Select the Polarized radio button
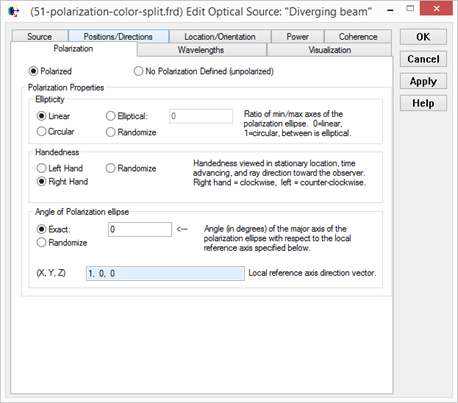The image size is (458, 403). tap(50, 71)
